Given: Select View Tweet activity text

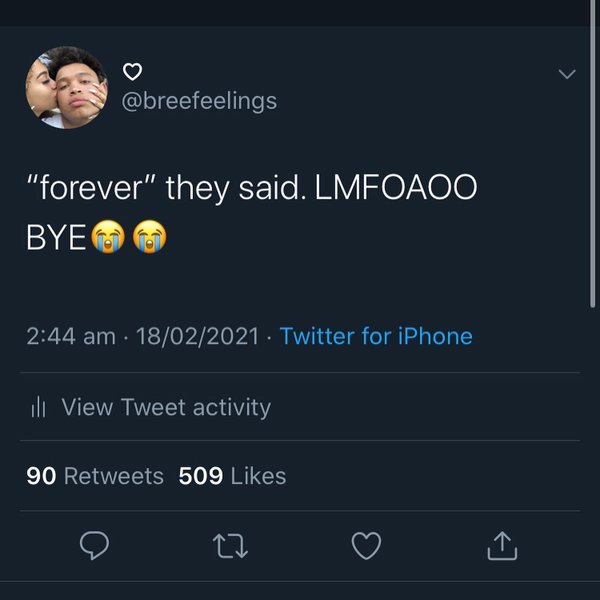Looking at the screenshot, I should (166, 407).
